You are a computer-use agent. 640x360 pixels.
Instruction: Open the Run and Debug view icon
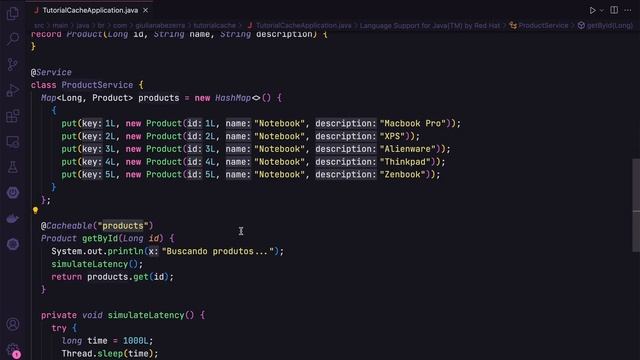(x=13, y=90)
